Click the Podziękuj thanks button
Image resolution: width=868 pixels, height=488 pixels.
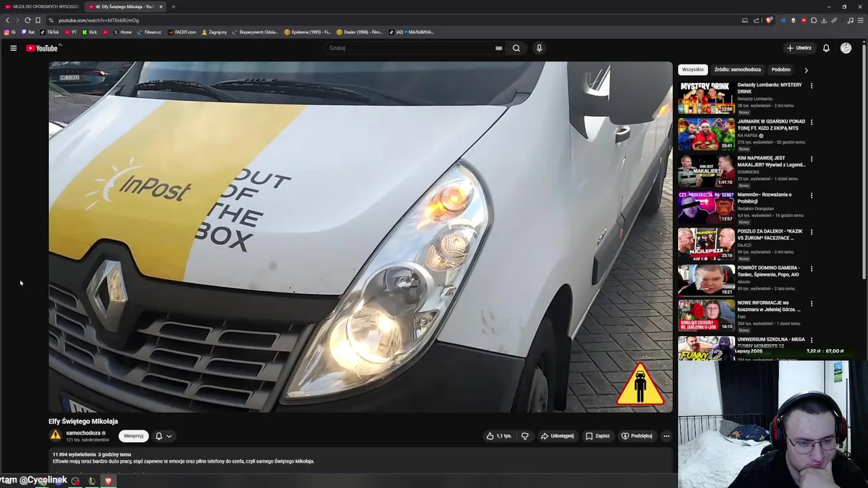point(637,436)
